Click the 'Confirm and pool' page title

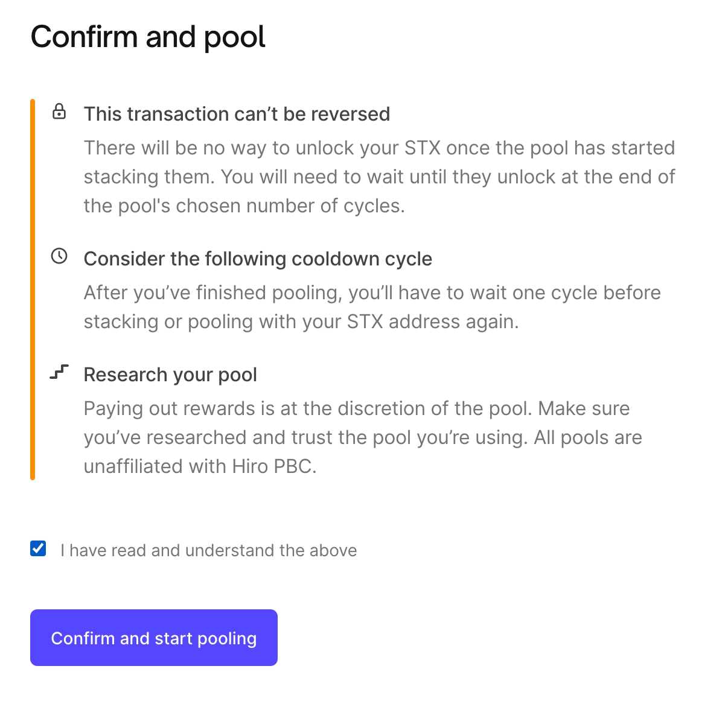[148, 37]
